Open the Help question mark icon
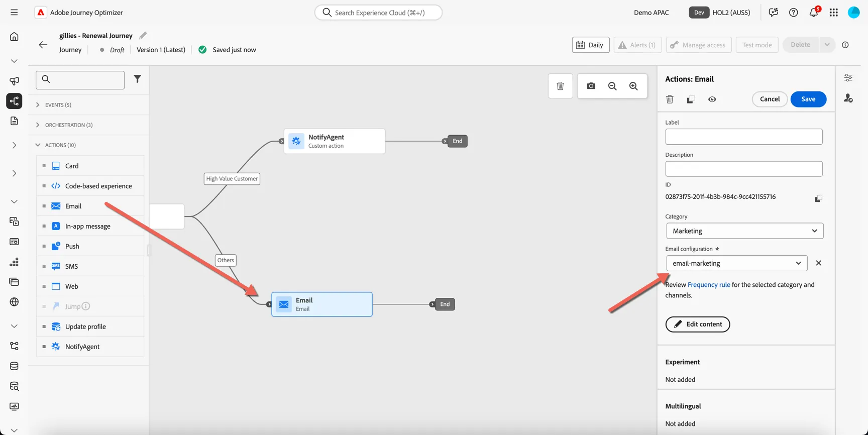This screenshot has width=868, height=435. click(x=794, y=13)
